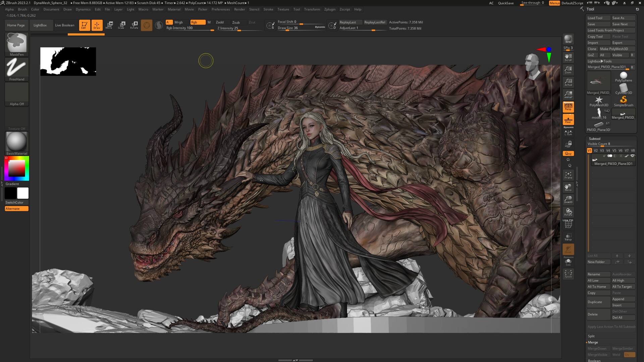Activate the Zoom3D tool
This screenshot has height=362, width=644.
click(568, 199)
